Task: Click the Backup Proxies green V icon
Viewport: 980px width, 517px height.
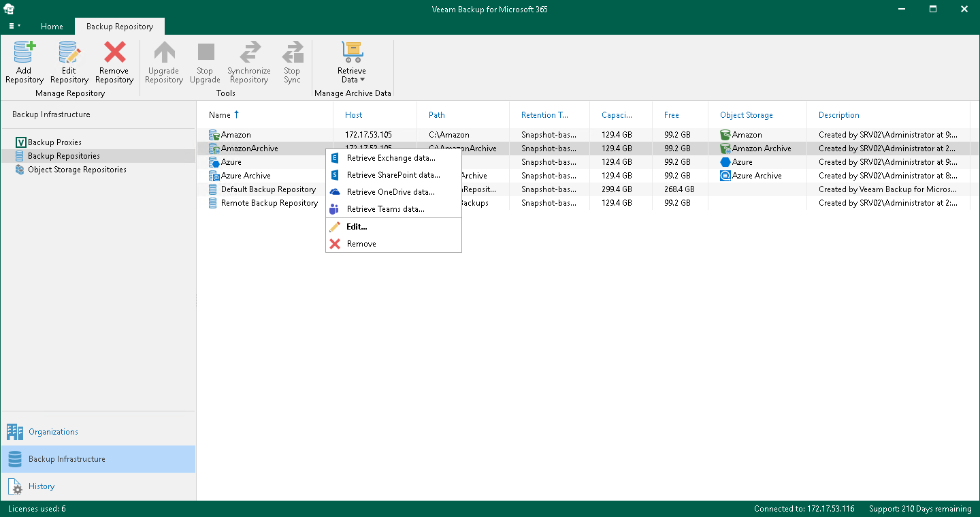Action: [20, 142]
